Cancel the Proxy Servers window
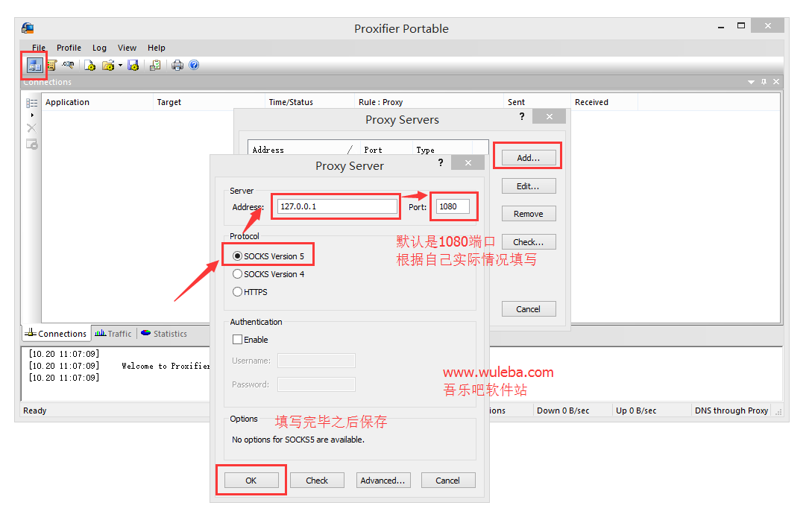This screenshot has width=812, height=523. [x=529, y=309]
